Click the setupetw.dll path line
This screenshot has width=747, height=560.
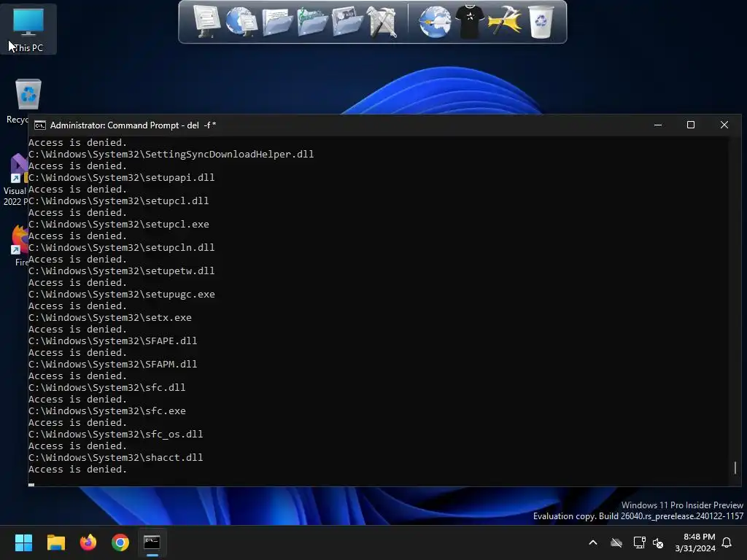[x=122, y=271]
